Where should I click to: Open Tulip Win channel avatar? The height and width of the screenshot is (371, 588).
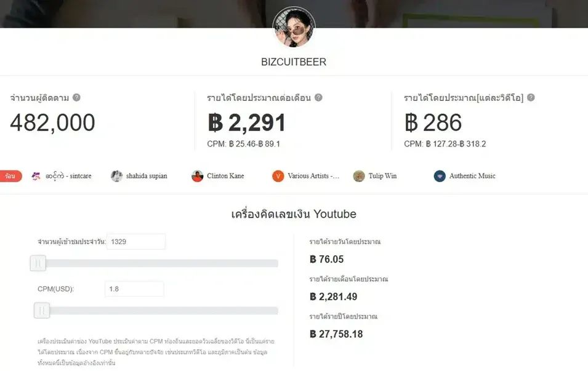tap(359, 176)
